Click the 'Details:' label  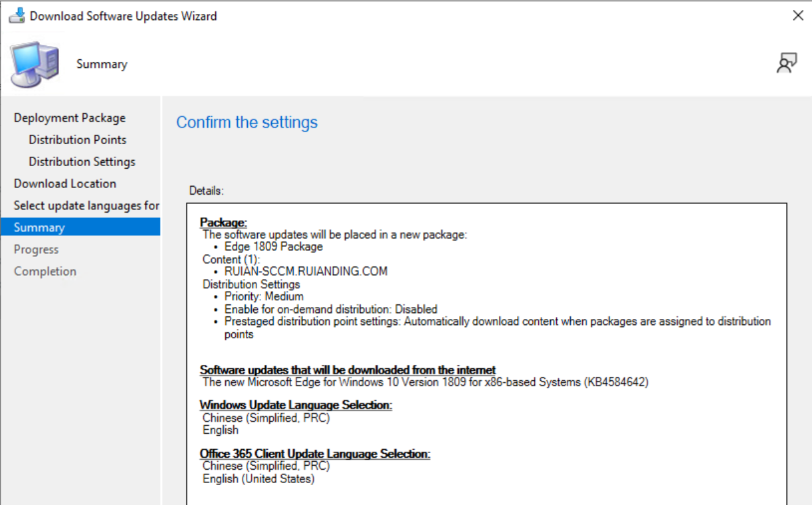coord(207,191)
